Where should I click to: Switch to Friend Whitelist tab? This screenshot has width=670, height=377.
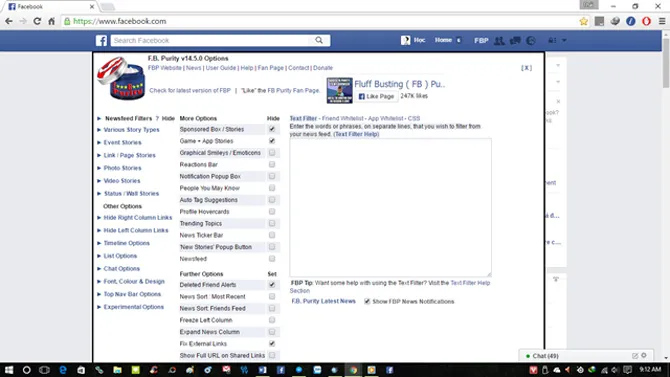[343, 118]
